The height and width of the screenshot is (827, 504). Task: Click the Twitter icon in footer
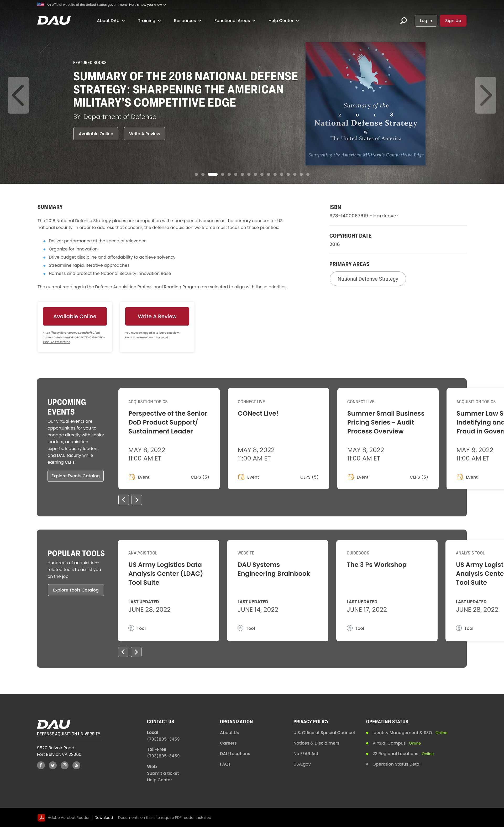(x=53, y=765)
